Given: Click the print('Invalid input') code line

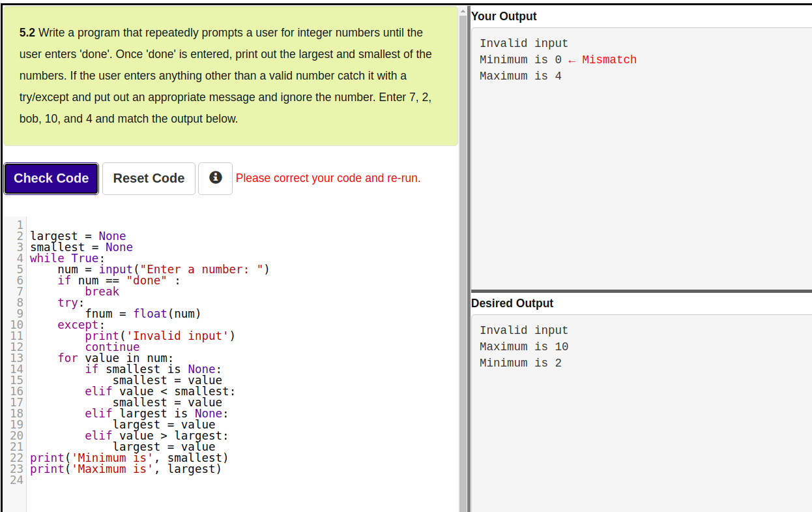Looking at the screenshot, I should (160, 336).
